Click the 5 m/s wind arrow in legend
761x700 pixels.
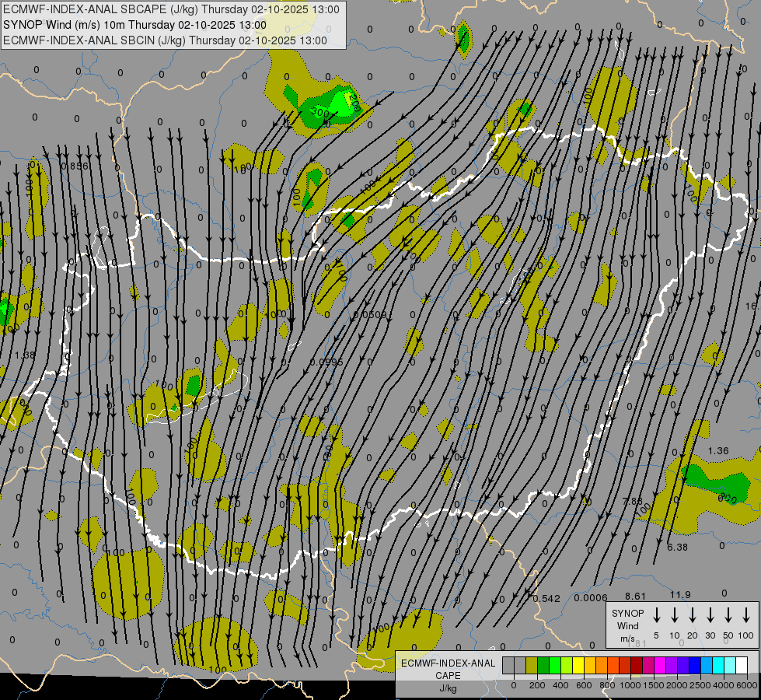pyautogui.click(x=657, y=614)
